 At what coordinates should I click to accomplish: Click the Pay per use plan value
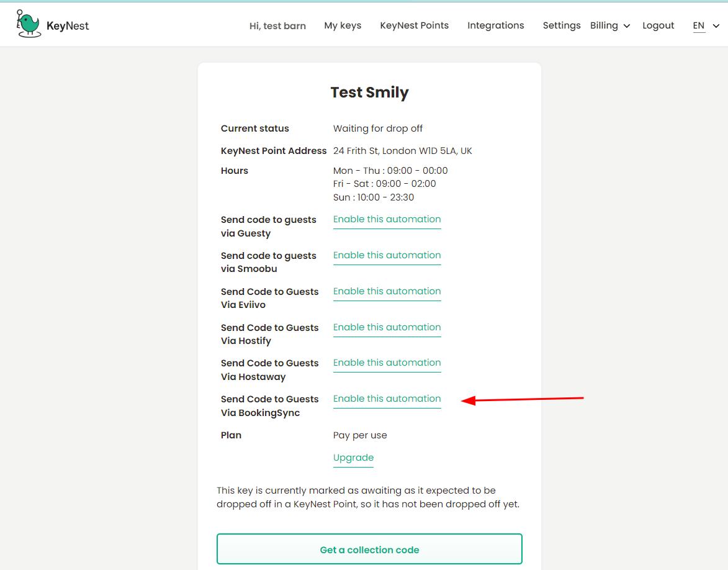point(360,435)
